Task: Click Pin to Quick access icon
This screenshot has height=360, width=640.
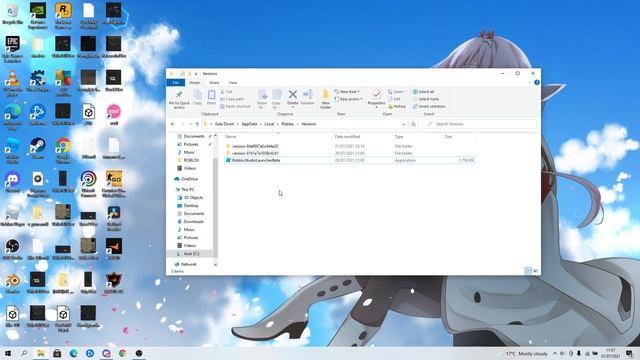Action: (x=179, y=95)
